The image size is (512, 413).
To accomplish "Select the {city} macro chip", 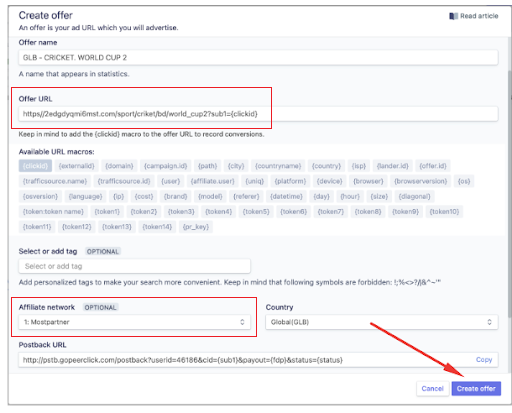I will click(x=236, y=166).
